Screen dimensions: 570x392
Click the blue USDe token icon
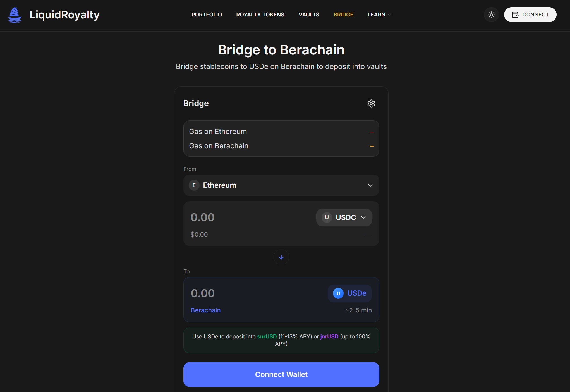[x=338, y=293]
